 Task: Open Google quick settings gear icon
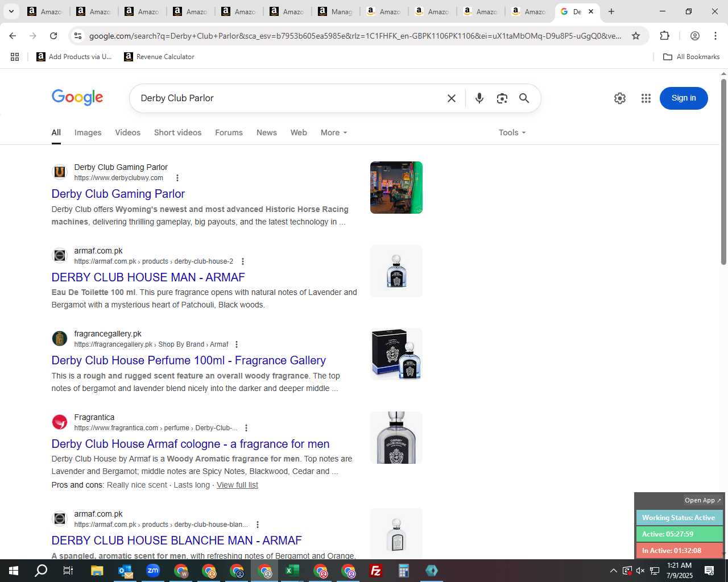pyautogui.click(x=620, y=98)
